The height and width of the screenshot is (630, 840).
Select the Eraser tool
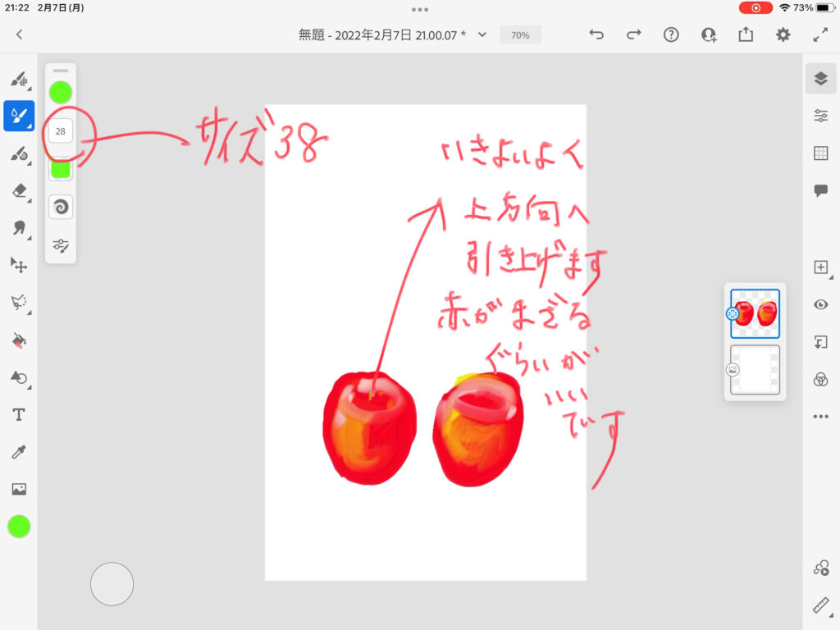tap(18, 190)
